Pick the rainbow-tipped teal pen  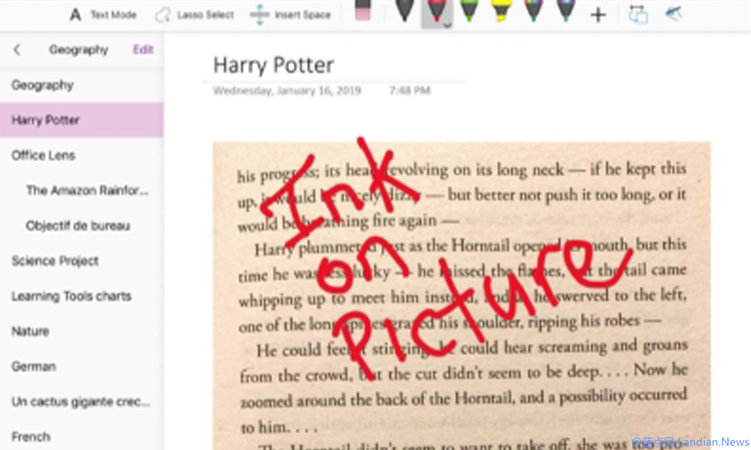[x=534, y=11]
